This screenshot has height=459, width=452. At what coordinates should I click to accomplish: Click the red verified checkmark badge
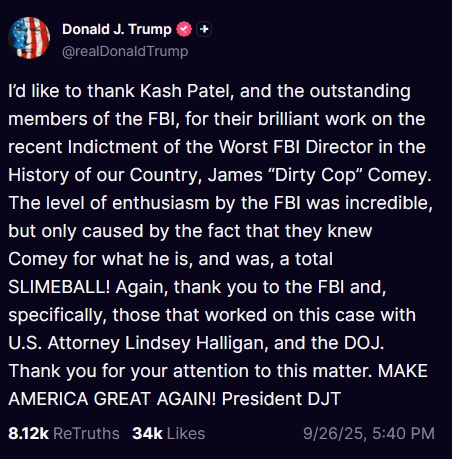(184, 29)
